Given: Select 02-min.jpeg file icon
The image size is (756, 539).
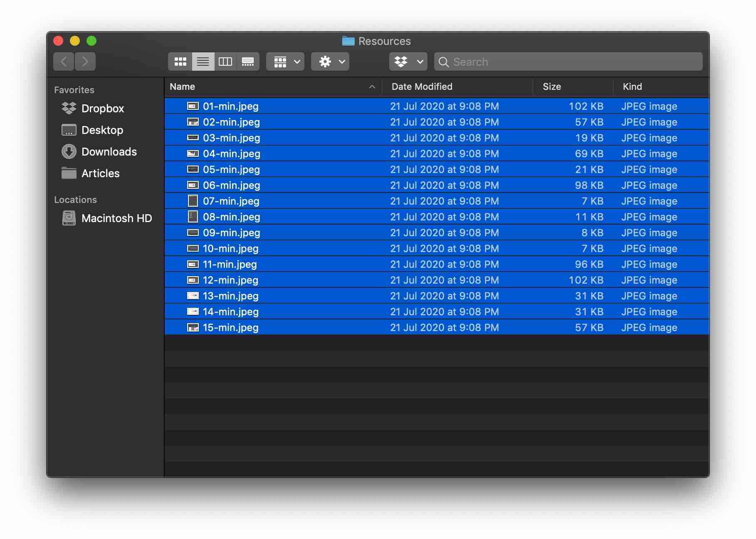Looking at the screenshot, I should pyautogui.click(x=193, y=122).
